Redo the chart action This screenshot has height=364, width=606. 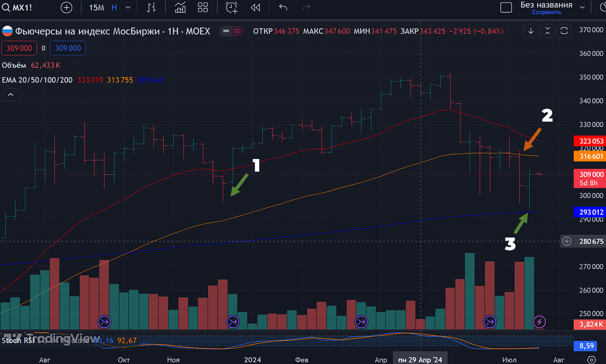click(306, 8)
